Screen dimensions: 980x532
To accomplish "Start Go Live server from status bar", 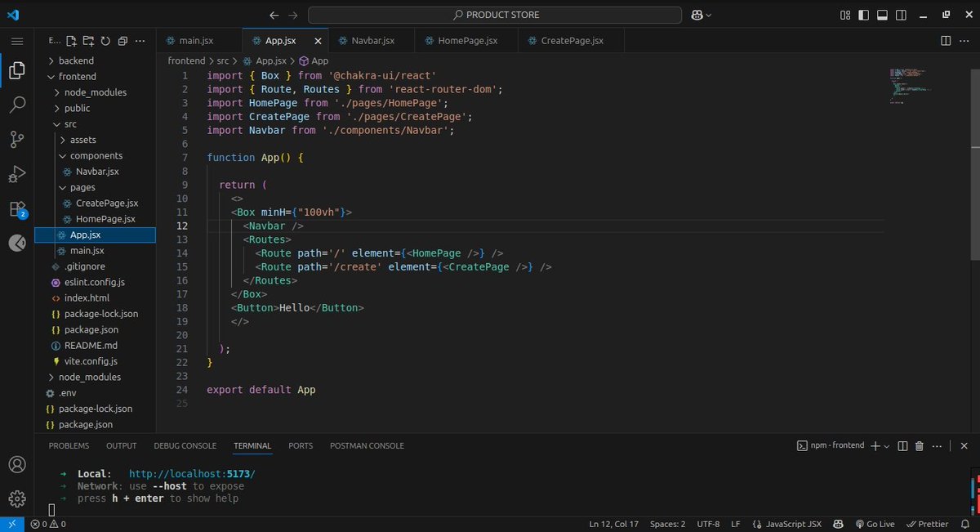I will click(875, 524).
